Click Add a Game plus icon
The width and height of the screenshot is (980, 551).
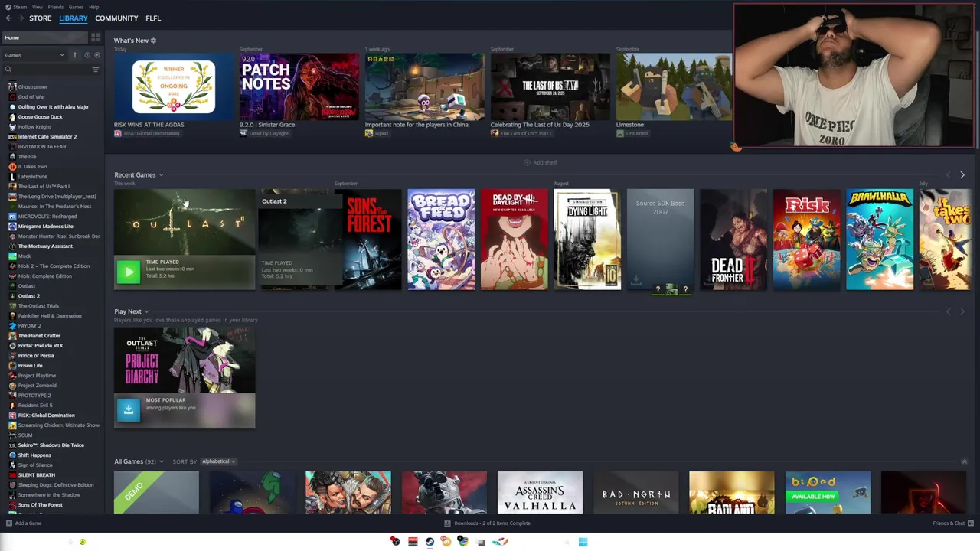(9, 523)
